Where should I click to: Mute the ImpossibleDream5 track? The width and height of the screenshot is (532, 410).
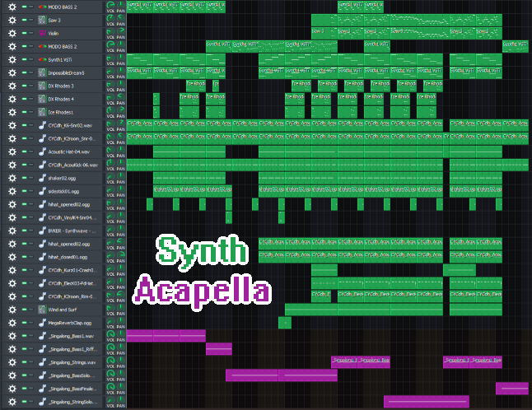(24, 72)
